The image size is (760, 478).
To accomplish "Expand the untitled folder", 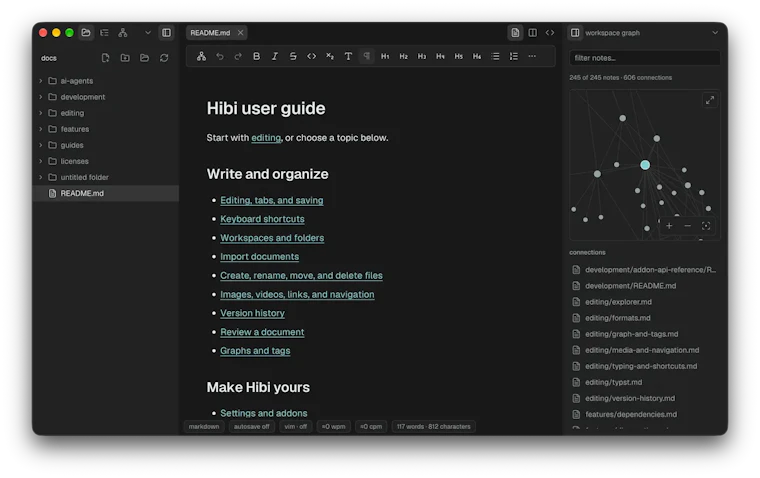I will [41, 177].
